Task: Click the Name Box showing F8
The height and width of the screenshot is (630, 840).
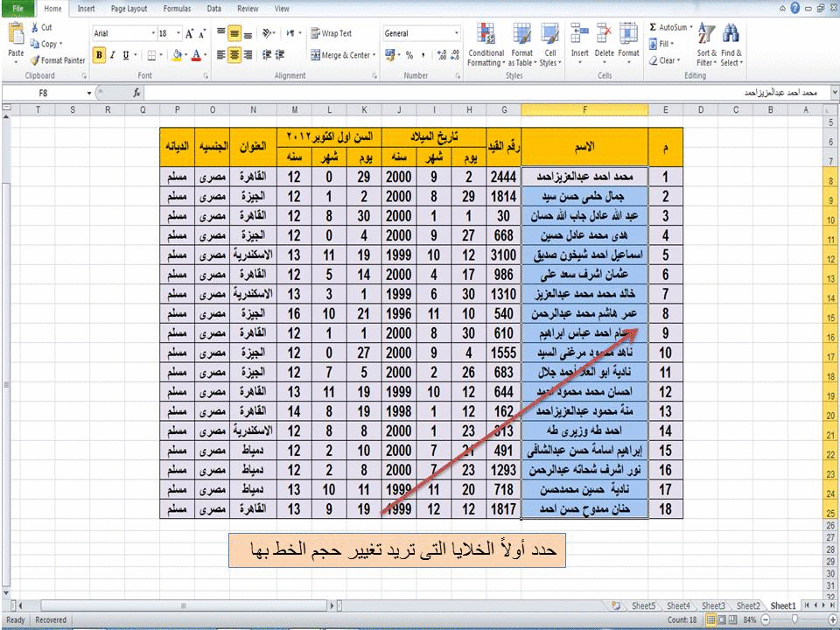Action: pos(44,94)
